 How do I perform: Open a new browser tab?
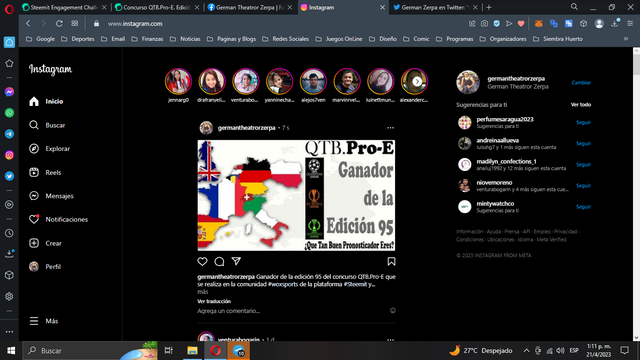click(x=489, y=7)
